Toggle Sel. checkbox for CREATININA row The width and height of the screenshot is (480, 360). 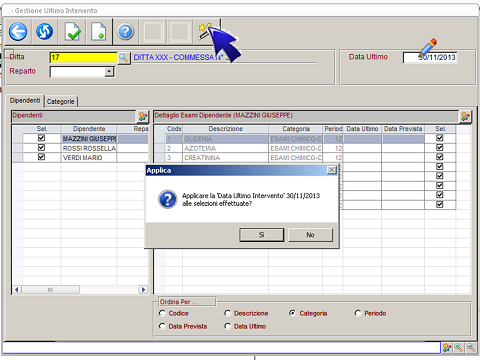coord(440,157)
